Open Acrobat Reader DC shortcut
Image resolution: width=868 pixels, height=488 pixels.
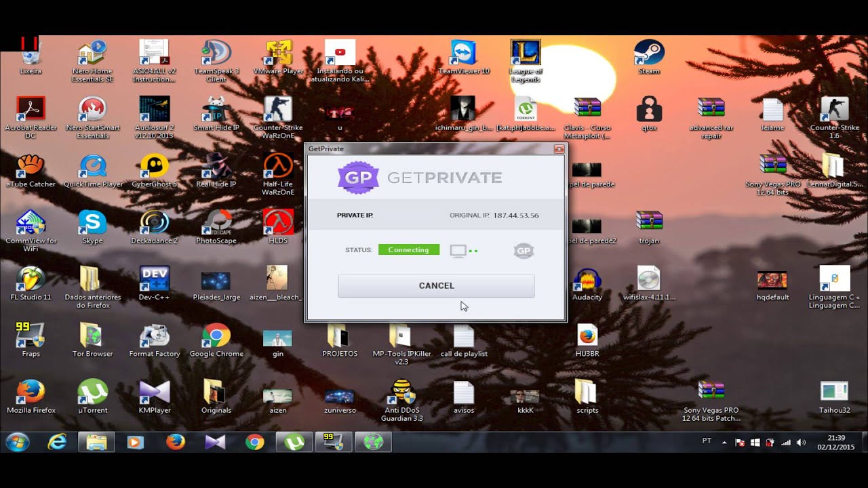(31, 118)
